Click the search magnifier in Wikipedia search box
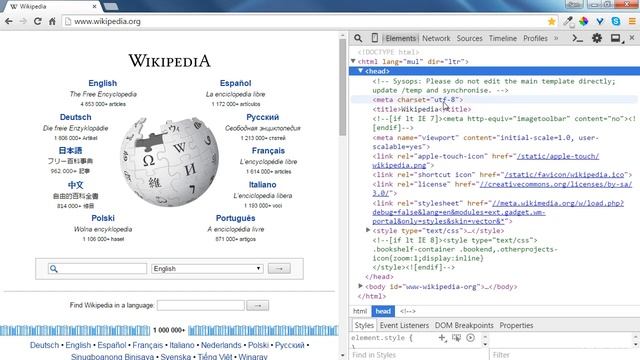This screenshot has height=360, width=640. click(53, 269)
